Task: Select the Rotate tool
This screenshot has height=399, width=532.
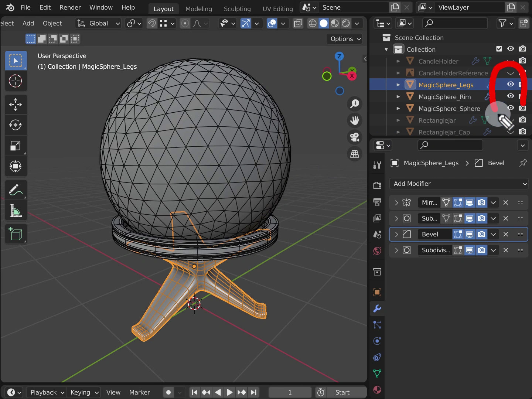Action: pos(16,125)
